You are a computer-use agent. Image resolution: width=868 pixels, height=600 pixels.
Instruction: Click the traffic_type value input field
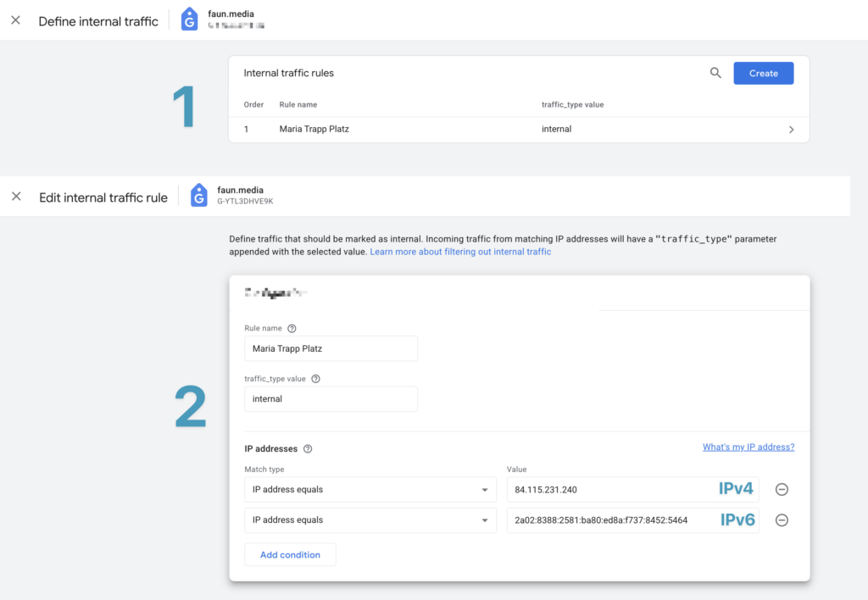(331, 399)
